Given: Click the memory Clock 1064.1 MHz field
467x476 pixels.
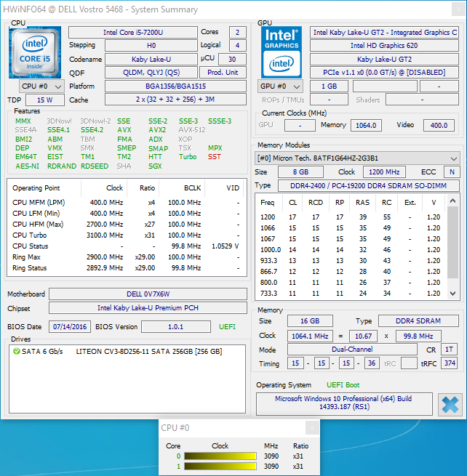Looking at the screenshot, I should (x=310, y=336).
